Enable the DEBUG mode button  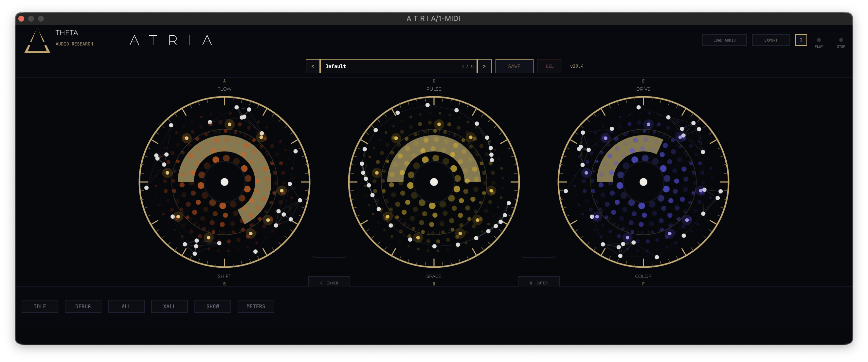point(83,306)
